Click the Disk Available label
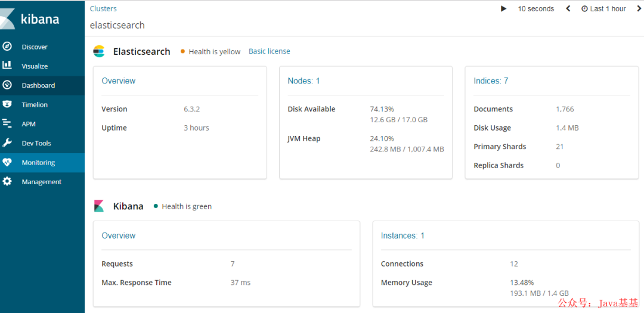This screenshot has width=644, height=313. [x=311, y=109]
